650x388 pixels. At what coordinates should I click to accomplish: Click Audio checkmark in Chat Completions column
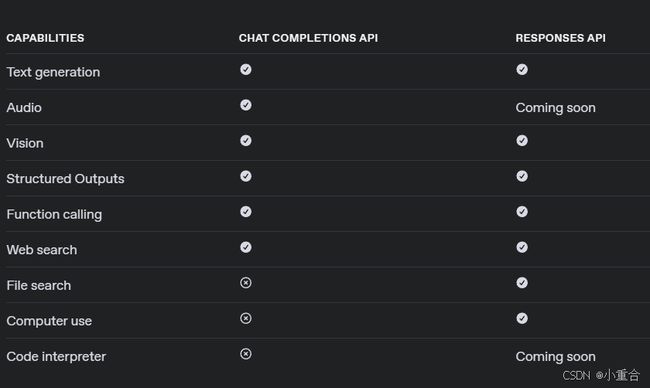click(246, 105)
